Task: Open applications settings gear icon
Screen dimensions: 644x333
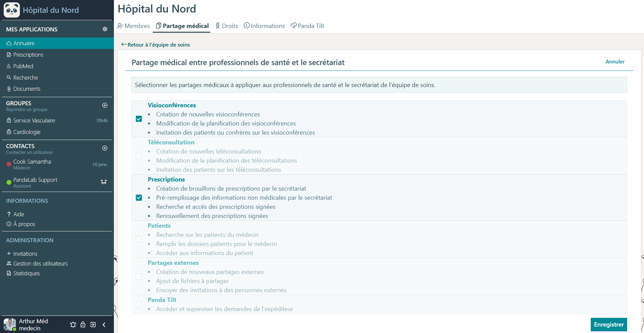Action: (105, 29)
